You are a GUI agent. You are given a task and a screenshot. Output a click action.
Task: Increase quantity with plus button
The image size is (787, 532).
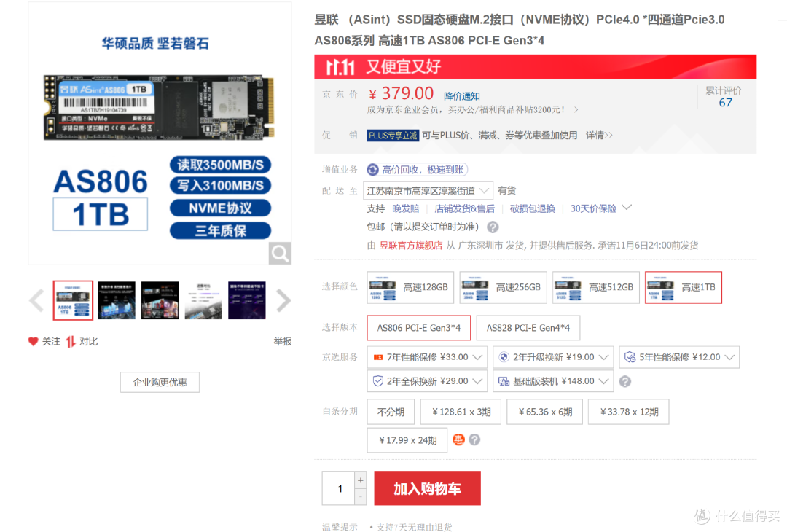point(361,480)
